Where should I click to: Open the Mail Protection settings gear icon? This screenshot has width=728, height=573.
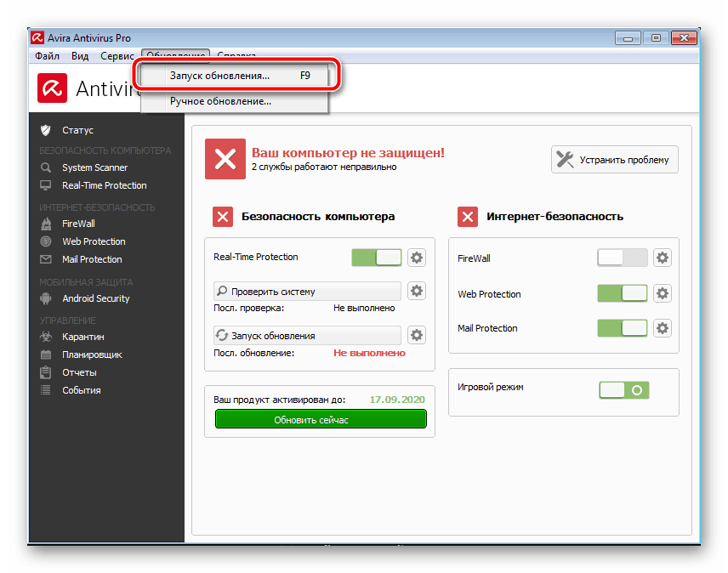click(x=663, y=328)
